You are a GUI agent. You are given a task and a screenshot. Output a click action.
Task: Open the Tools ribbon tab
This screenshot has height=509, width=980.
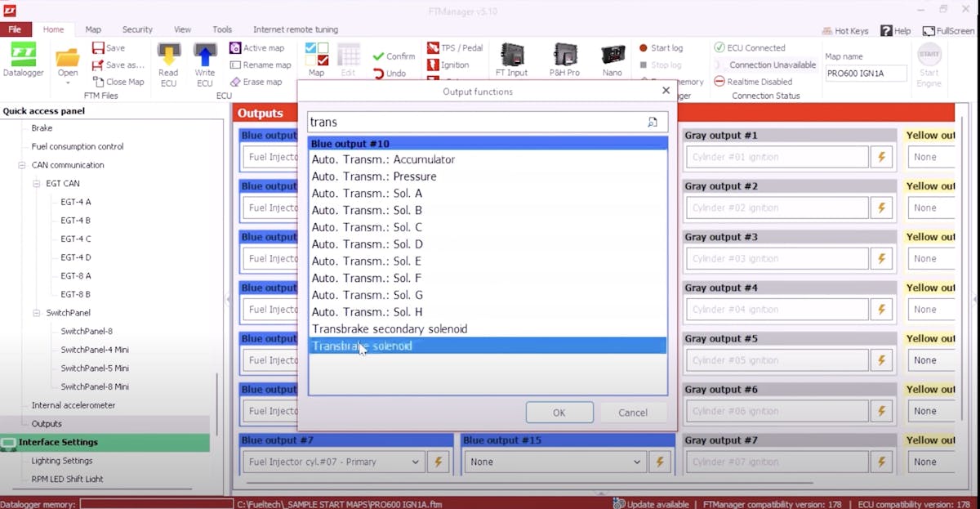pyautogui.click(x=222, y=29)
